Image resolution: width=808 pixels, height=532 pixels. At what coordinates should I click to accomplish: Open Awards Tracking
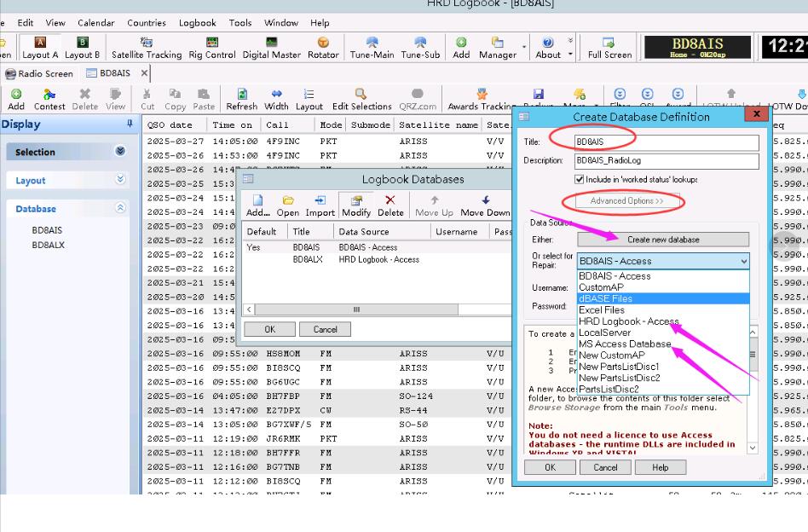click(482, 100)
